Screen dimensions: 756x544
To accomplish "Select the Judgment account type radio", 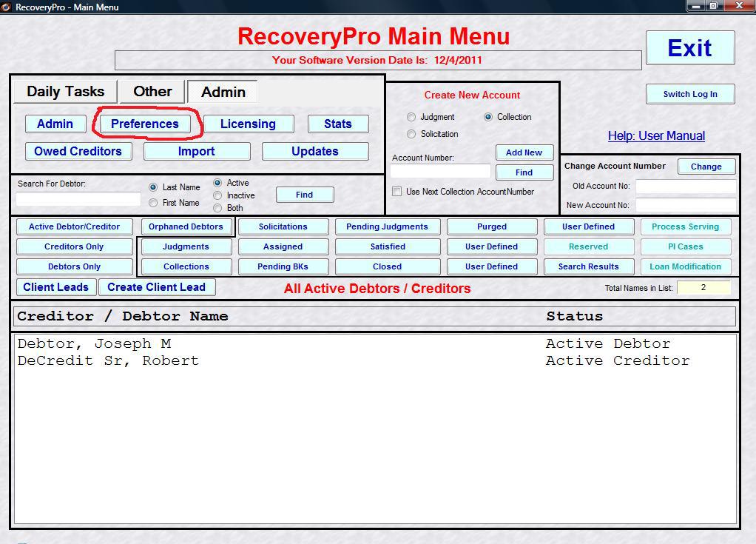I will coord(411,117).
